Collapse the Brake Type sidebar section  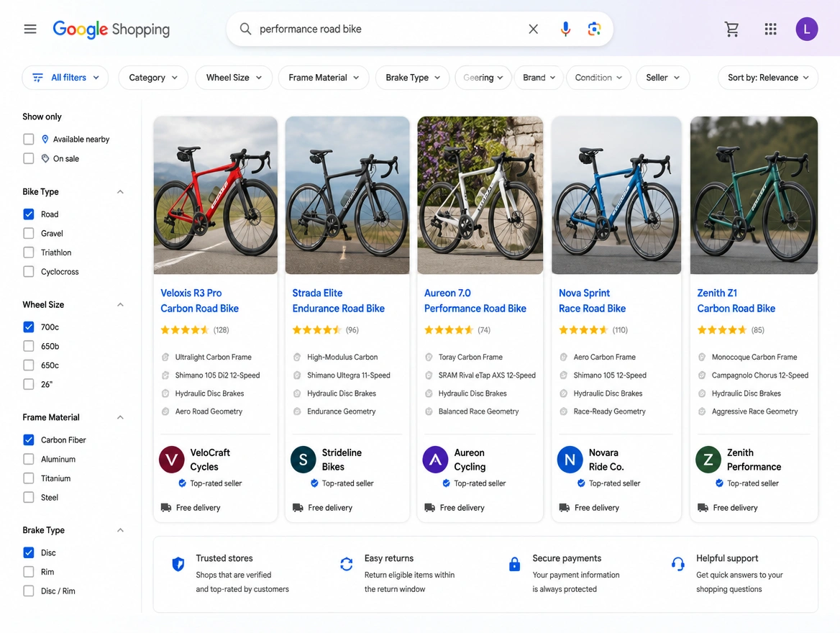(x=121, y=530)
